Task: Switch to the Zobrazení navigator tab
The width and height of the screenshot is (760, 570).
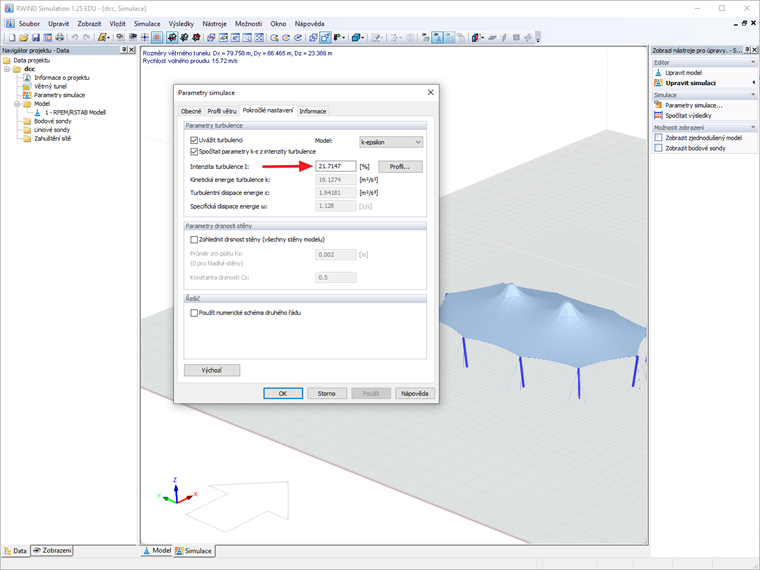Action: click(x=52, y=551)
